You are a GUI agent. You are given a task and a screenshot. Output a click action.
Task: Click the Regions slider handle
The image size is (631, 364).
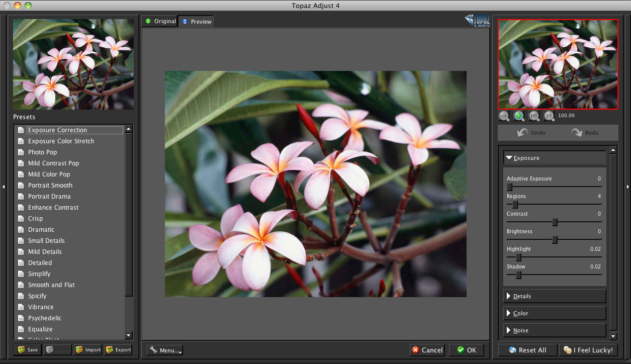(515, 205)
